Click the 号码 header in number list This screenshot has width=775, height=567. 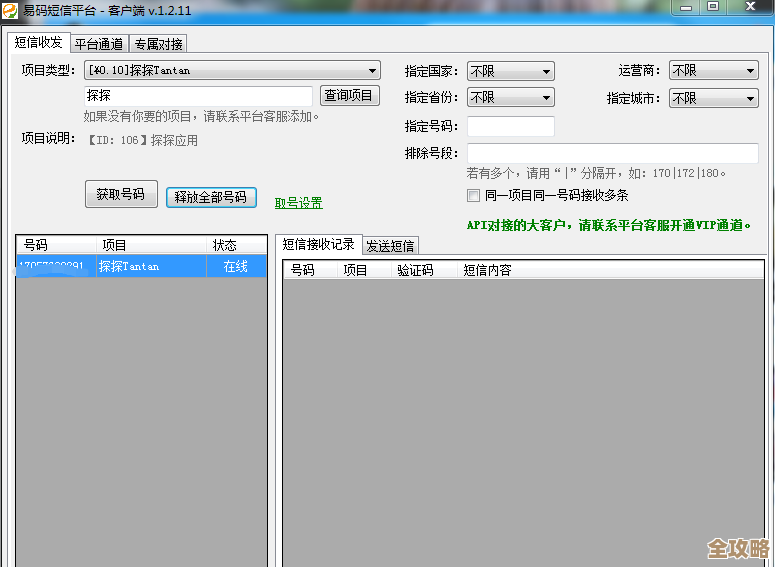click(x=56, y=245)
